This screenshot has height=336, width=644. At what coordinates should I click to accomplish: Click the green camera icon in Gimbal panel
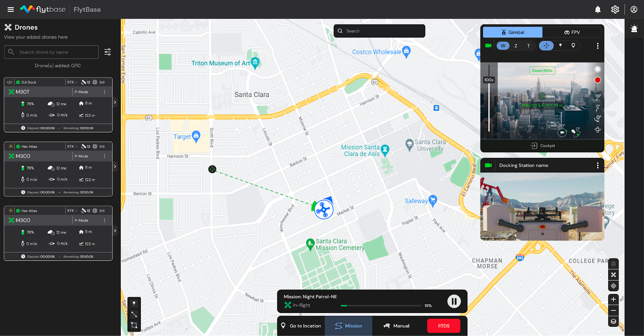click(x=488, y=46)
